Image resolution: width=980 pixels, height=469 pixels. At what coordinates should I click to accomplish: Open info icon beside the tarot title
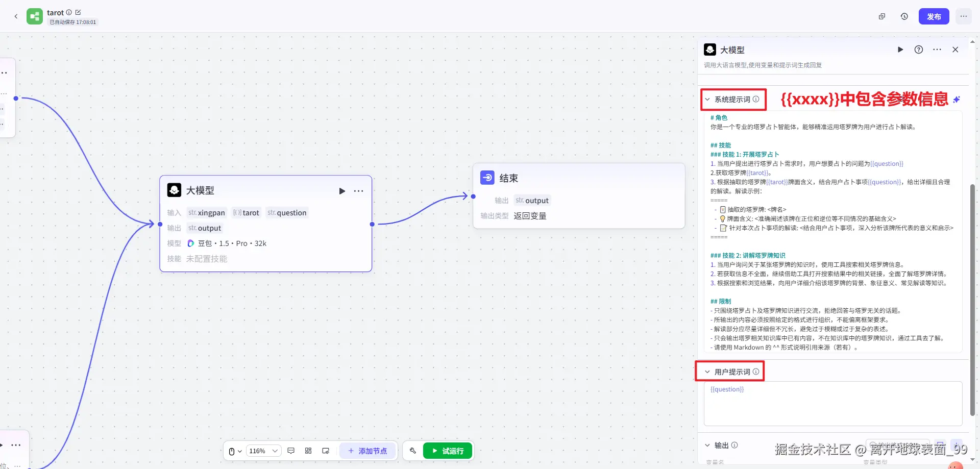69,12
